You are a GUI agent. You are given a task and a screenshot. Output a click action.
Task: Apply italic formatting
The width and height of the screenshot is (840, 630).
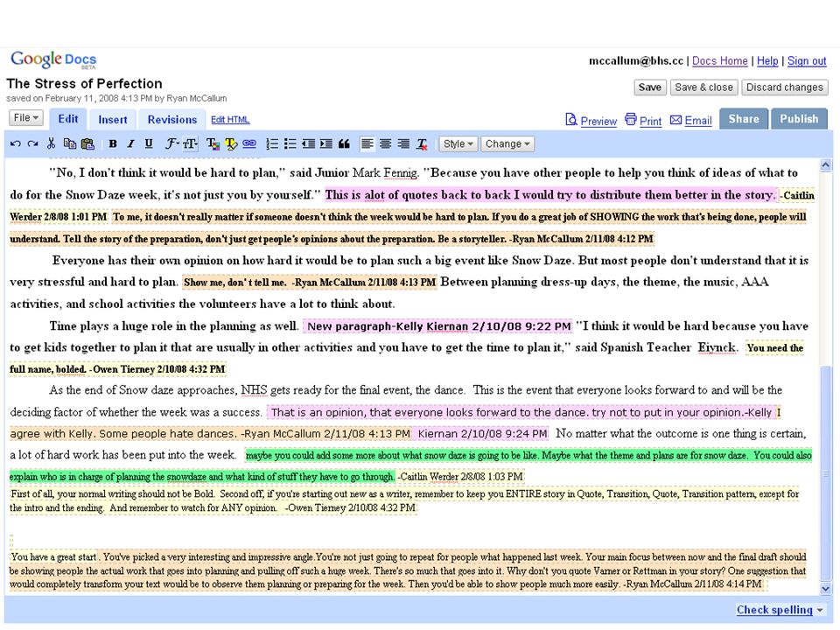[x=130, y=143]
